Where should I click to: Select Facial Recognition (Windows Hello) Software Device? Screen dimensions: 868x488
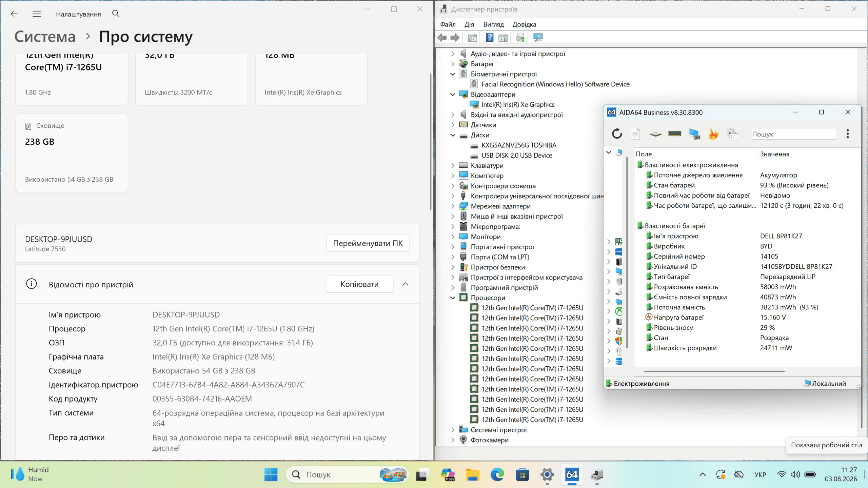tap(555, 84)
